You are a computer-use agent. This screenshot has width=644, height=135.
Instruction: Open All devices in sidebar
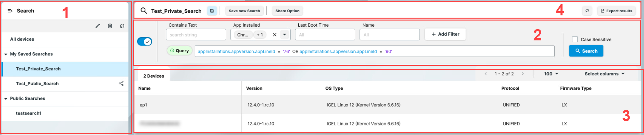[x=22, y=39]
